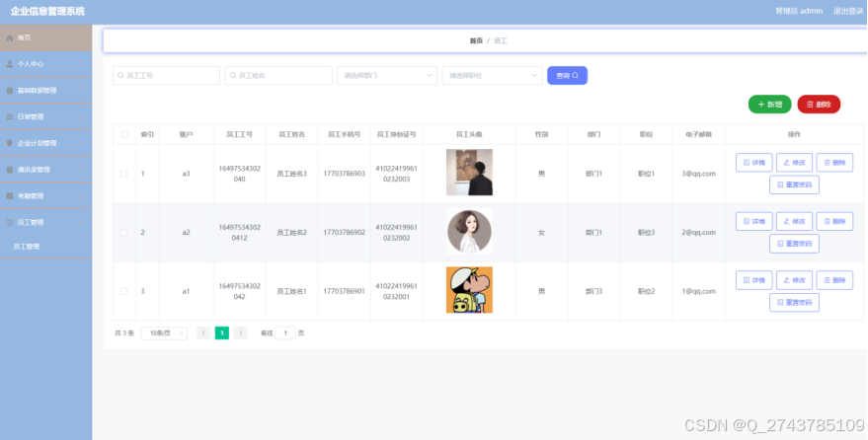Expand 企业计划管理 using its chevron
Viewport: 868px width, 440px height.
click(80, 143)
